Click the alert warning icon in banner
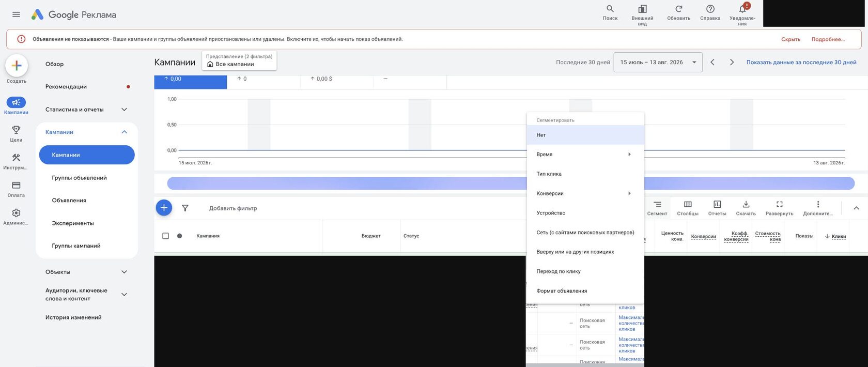 21,39
